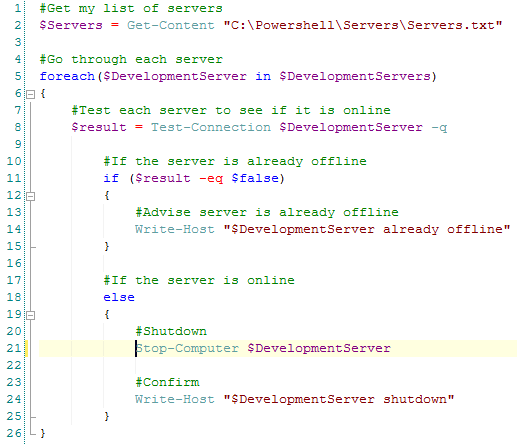Click Write-Host on line 24
The height and width of the screenshot is (445, 517).
click(175, 399)
